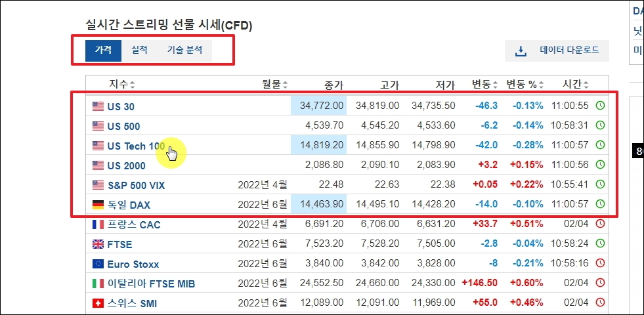Click the 저가 column header
The height and width of the screenshot is (315, 644).
pos(445,85)
